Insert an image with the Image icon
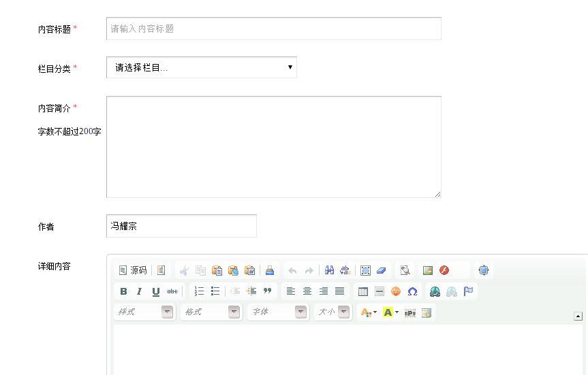 coord(428,270)
